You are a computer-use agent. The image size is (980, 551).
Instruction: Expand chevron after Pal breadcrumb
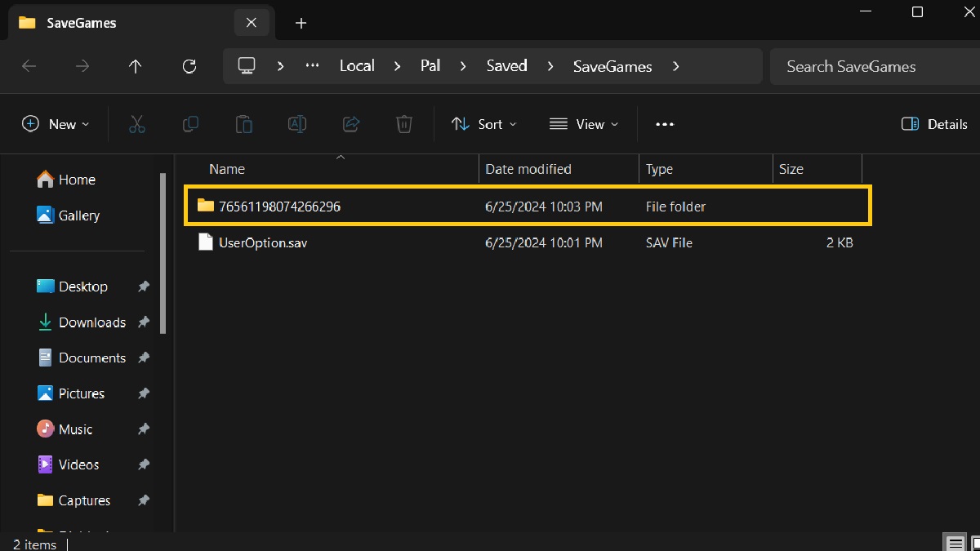463,66
